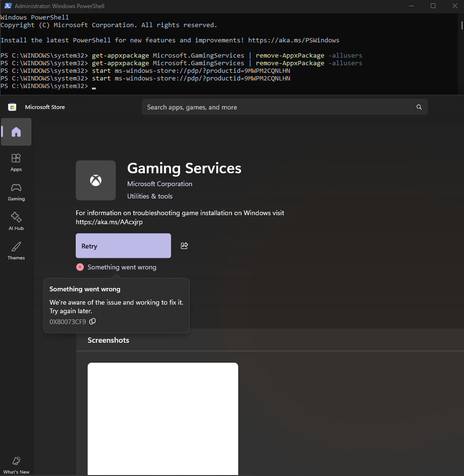Open the first screenshot thumbnail
This screenshot has width=464, height=476.
point(163,418)
